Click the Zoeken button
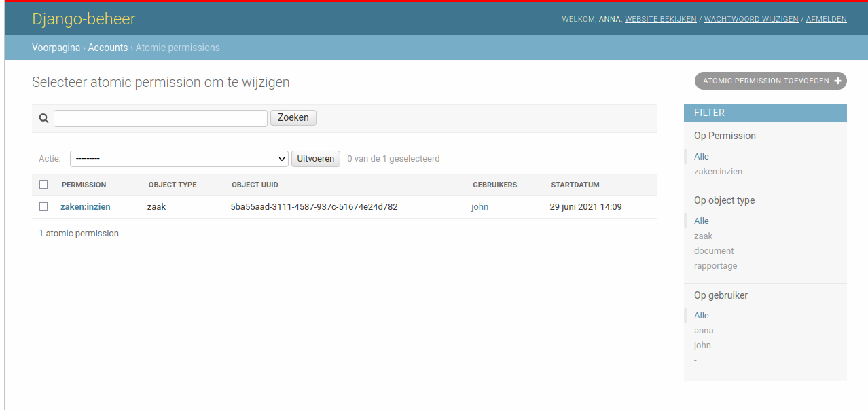The image size is (868, 410). [293, 118]
